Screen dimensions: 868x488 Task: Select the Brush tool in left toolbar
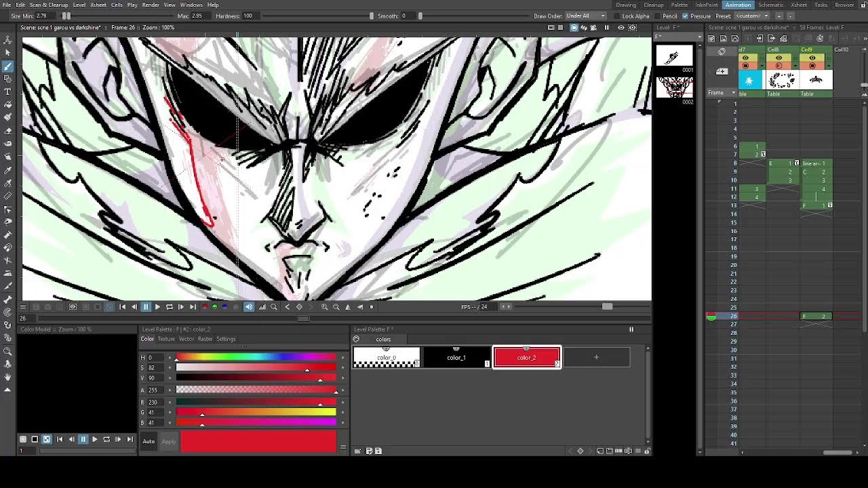pos(7,66)
